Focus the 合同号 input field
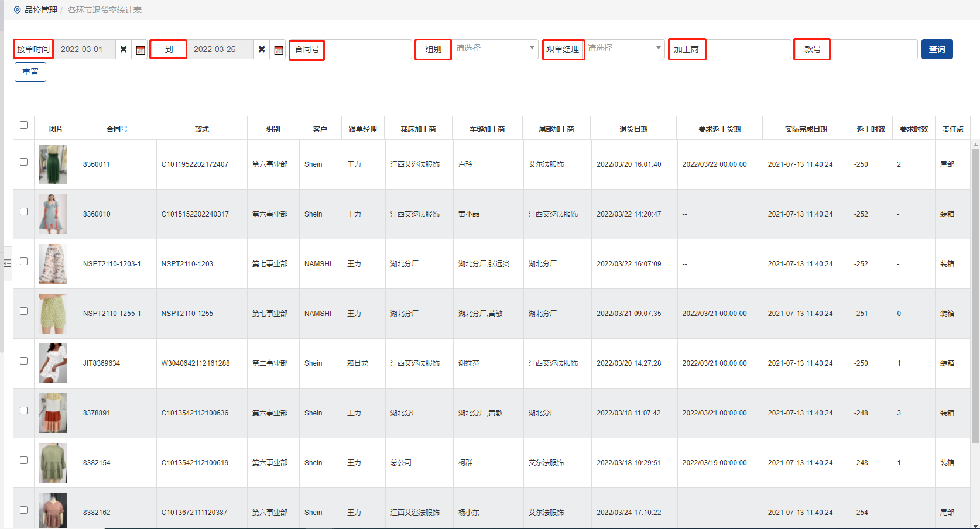 [x=368, y=49]
